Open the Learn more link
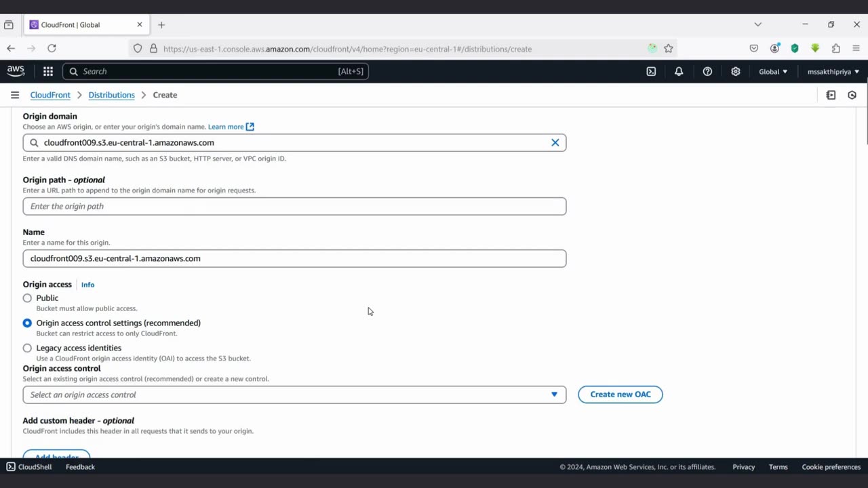Viewport: 868px width, 488px height. pyautogui.click(x=231, y=127)
